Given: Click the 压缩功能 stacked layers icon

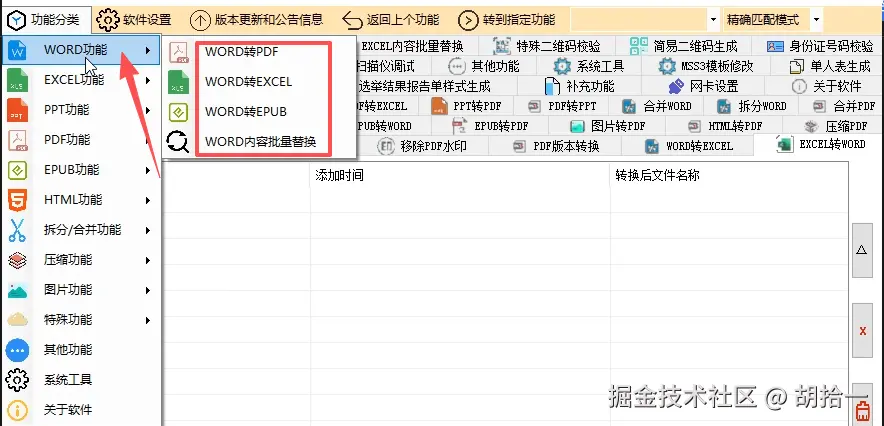Looking at the screenshot, I should point(17,260).
